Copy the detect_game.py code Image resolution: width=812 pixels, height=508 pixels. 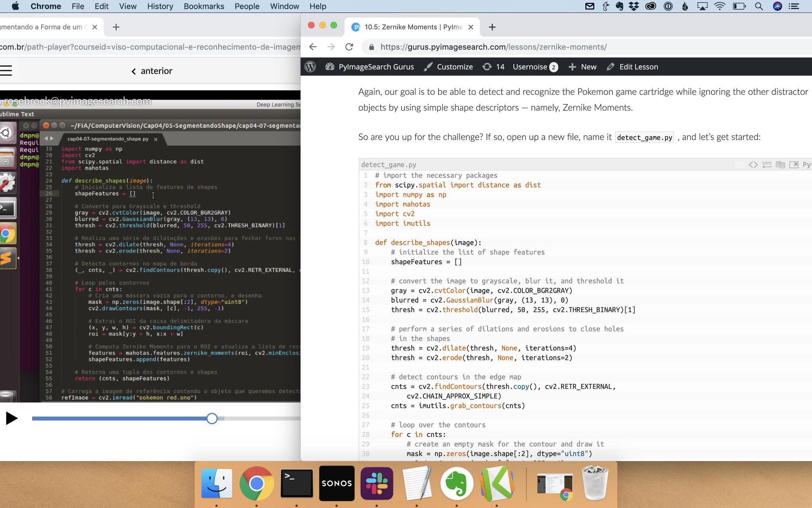tap(780, 165)
